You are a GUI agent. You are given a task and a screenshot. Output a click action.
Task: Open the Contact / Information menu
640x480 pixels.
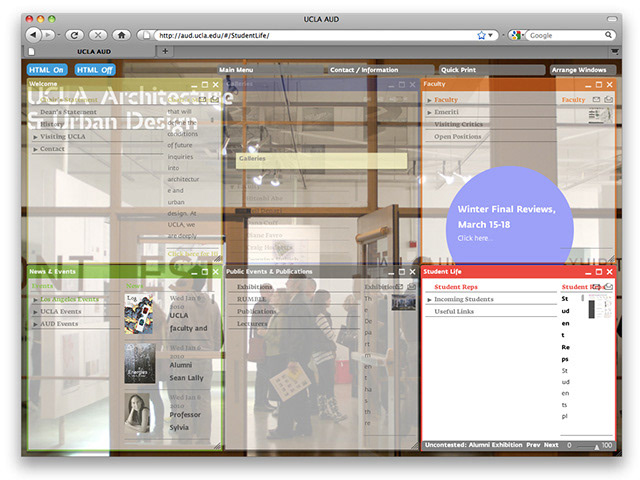click(x=380, y=70)
